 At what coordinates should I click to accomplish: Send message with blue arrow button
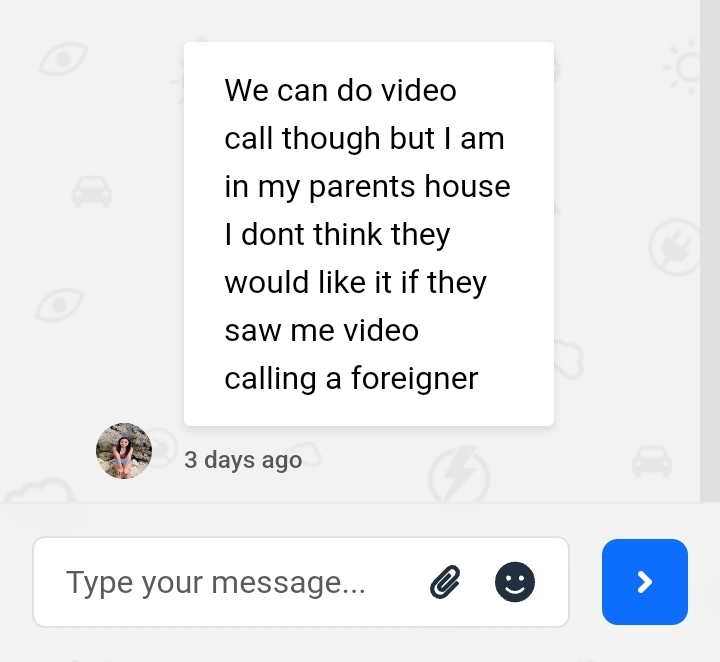point(645,582)
